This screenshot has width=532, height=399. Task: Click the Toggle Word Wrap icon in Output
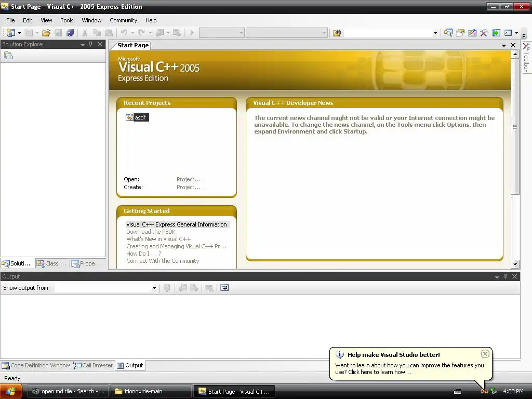pyautogui.click(x=224, y=288)
